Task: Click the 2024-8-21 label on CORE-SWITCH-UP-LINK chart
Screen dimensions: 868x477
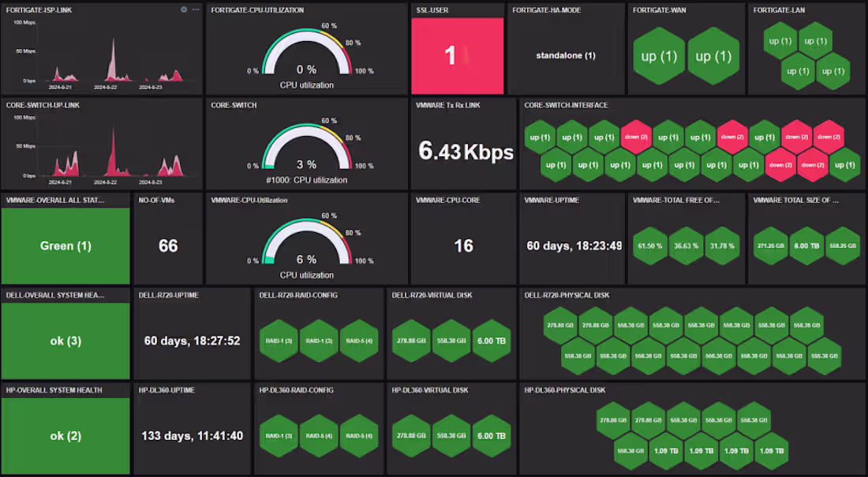Action: click(60, 182)
